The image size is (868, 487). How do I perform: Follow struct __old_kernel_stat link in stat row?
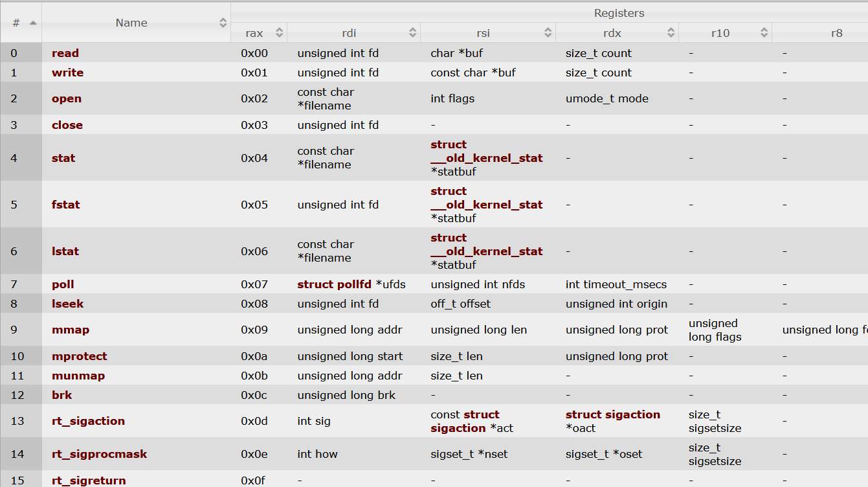(x=487, y=152)
